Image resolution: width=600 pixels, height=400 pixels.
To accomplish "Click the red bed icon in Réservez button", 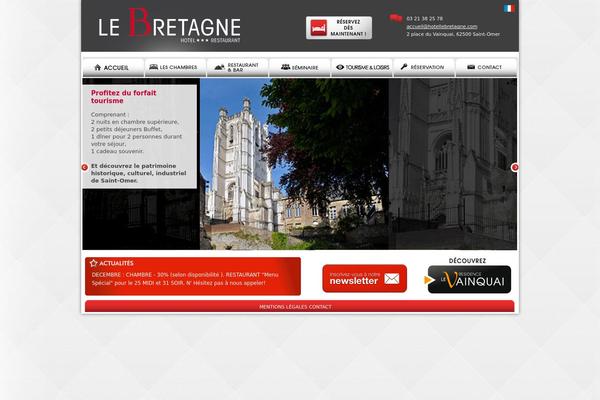I will 318,28.
